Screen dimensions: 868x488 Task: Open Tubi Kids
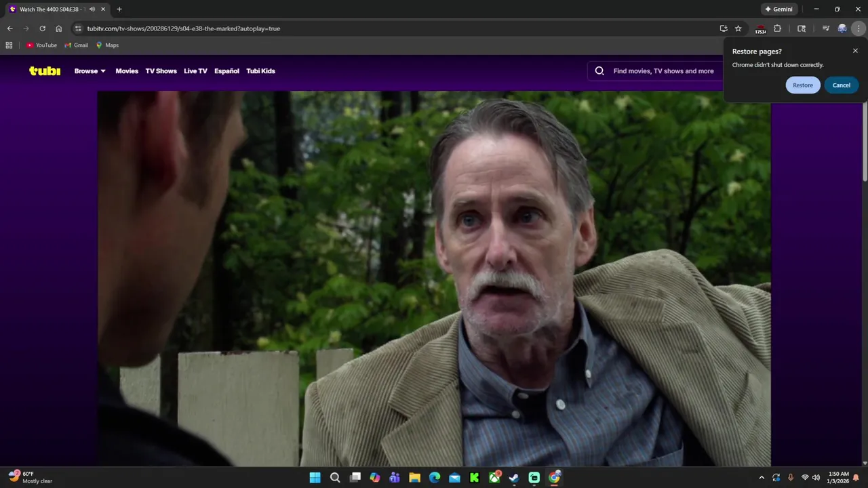click(x=260, y=70)
